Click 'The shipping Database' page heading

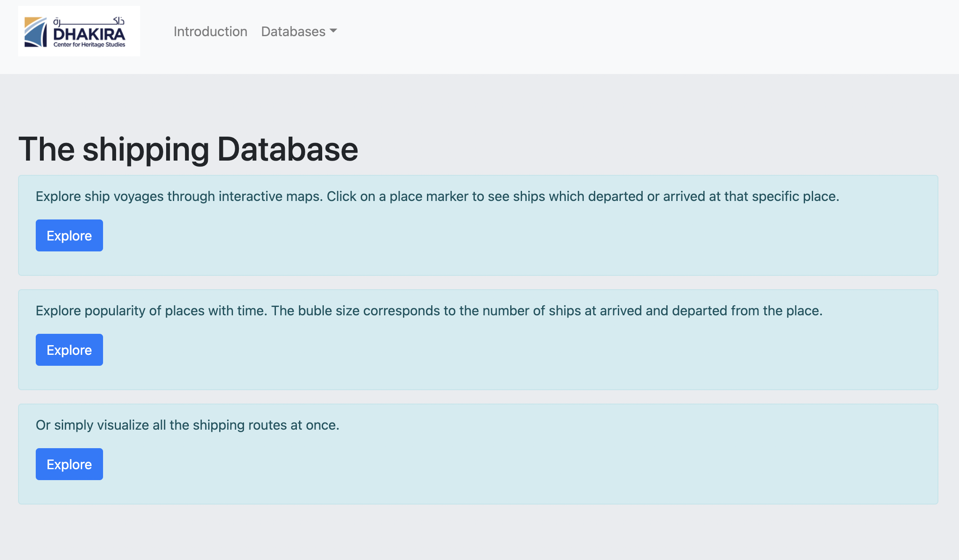(188, 149)
